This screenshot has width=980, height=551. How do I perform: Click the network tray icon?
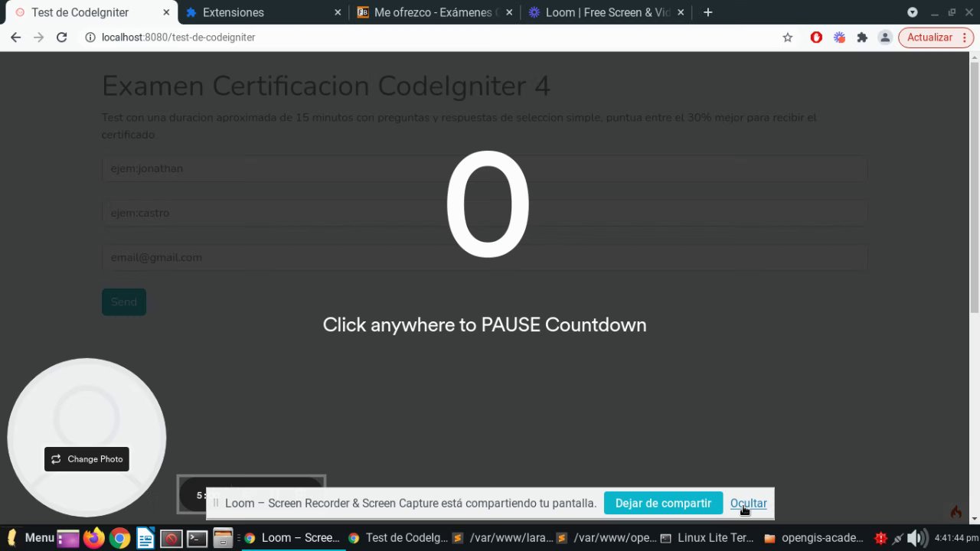[897, 538]
